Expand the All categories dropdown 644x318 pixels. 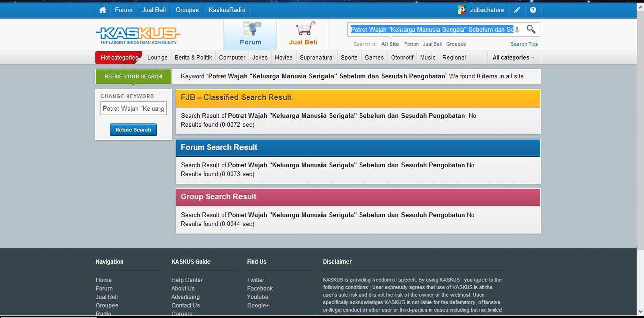(x=513, y=58)
